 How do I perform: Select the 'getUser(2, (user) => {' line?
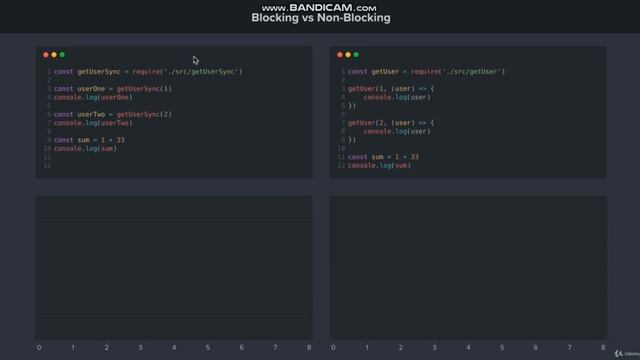pos(391,123)
